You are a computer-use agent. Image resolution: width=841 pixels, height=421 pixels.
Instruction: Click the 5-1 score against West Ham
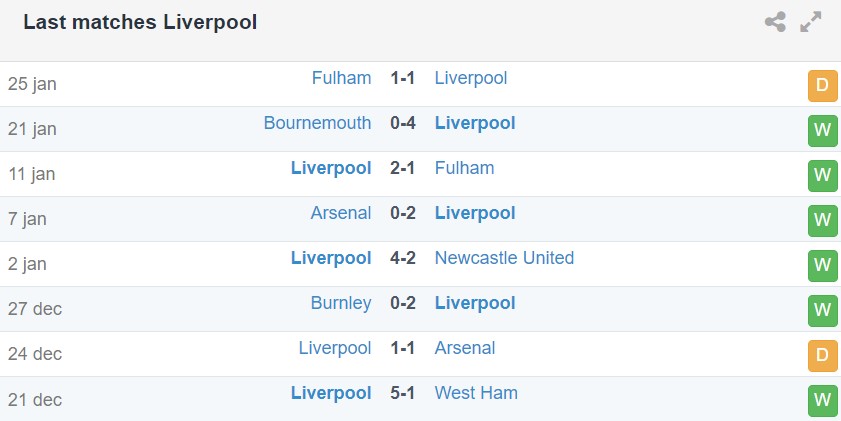(403, 393)
